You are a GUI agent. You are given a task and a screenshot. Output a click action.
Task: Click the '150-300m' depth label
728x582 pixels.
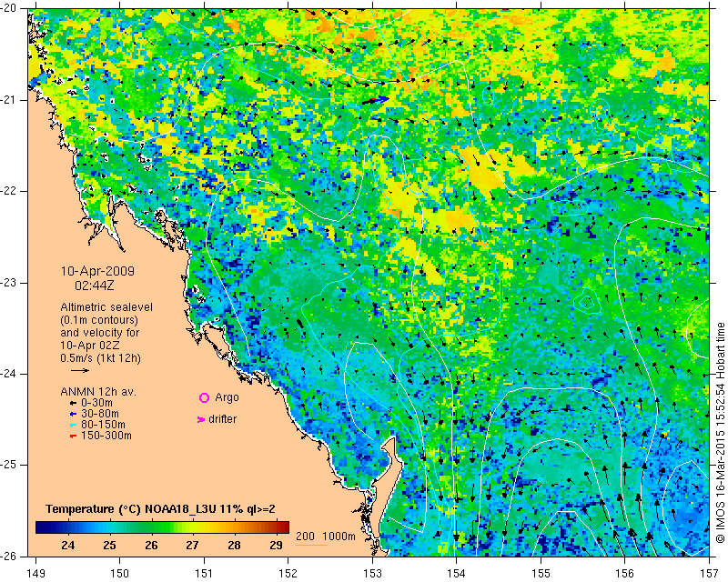pos(106,436)
